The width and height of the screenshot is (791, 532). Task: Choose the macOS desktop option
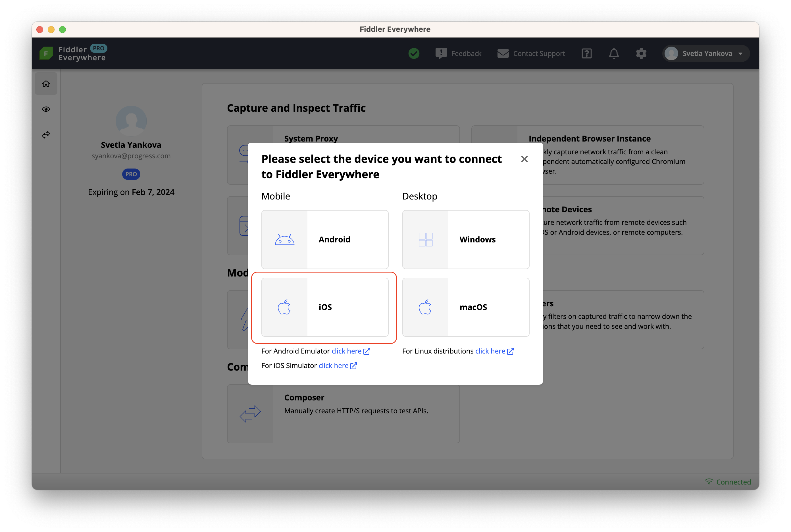pyautogui.click(x=465, y=307)
